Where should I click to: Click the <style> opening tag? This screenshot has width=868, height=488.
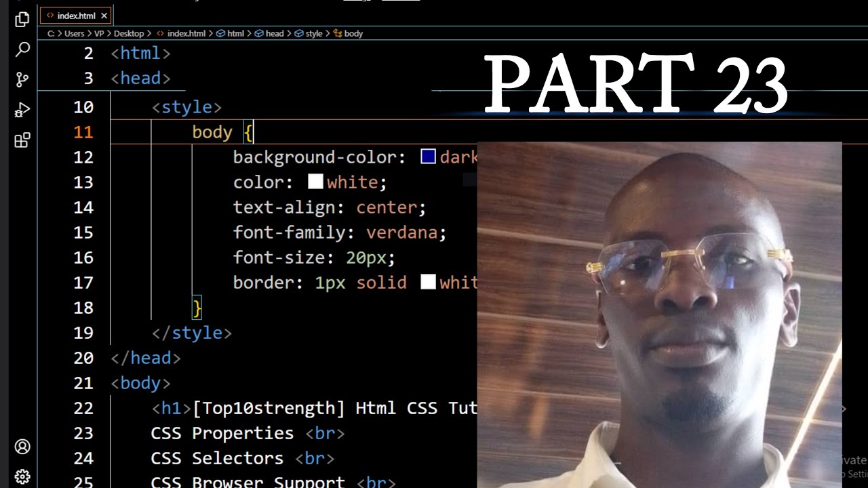186,107
